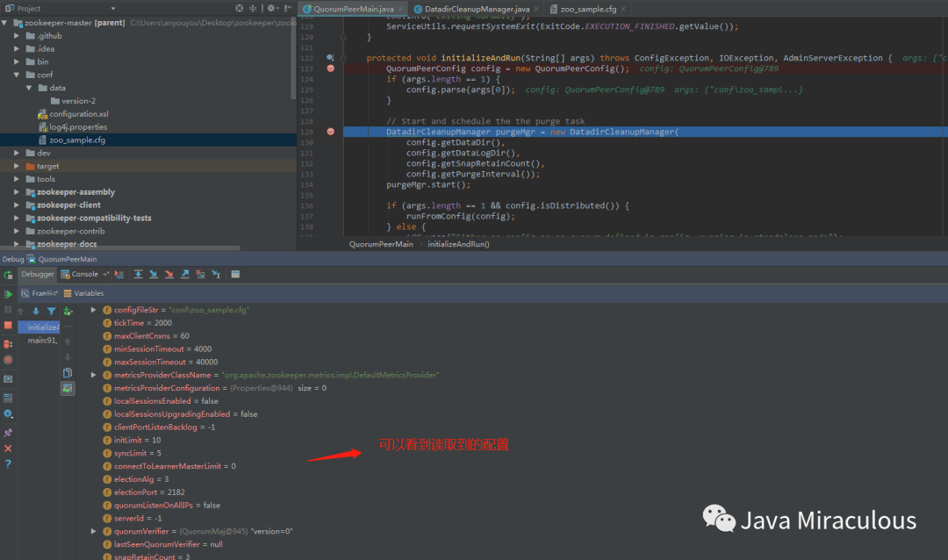Open debugger settings gear icon

pos(8,414)
